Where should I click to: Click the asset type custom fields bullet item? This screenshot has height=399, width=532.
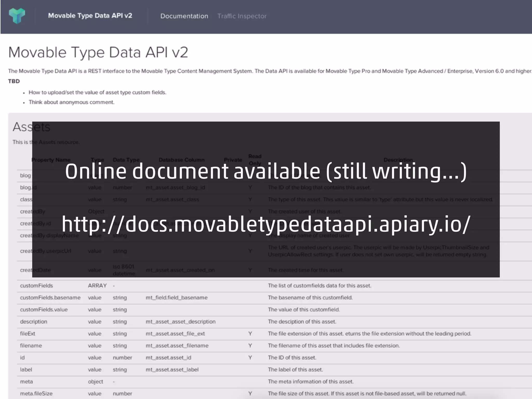(97, 92)
